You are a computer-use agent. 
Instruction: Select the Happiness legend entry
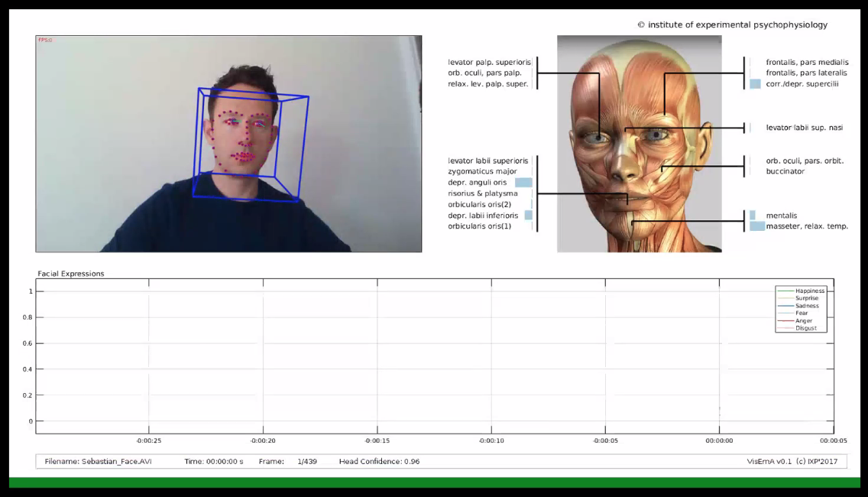[x=809, y=291]
